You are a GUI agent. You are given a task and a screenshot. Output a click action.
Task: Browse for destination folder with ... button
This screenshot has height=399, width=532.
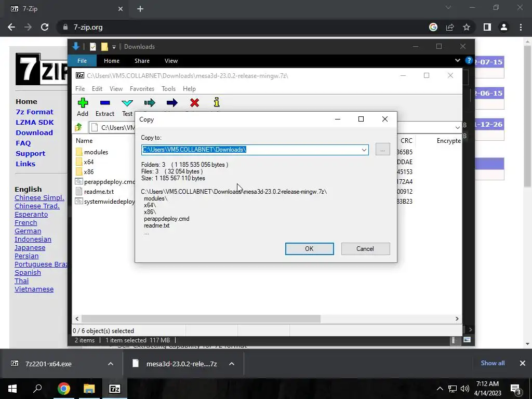click(383, 150)
